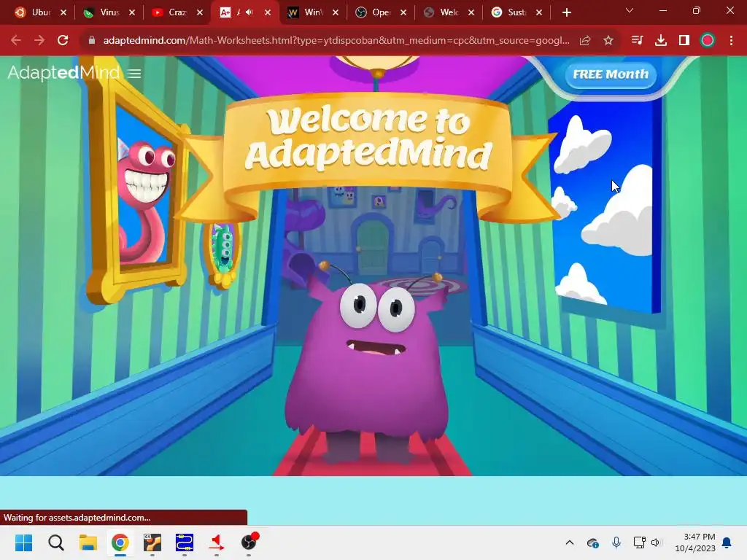Open the AdaptedMind hamburger menu
Screen dimensions: 747x560
135,74
